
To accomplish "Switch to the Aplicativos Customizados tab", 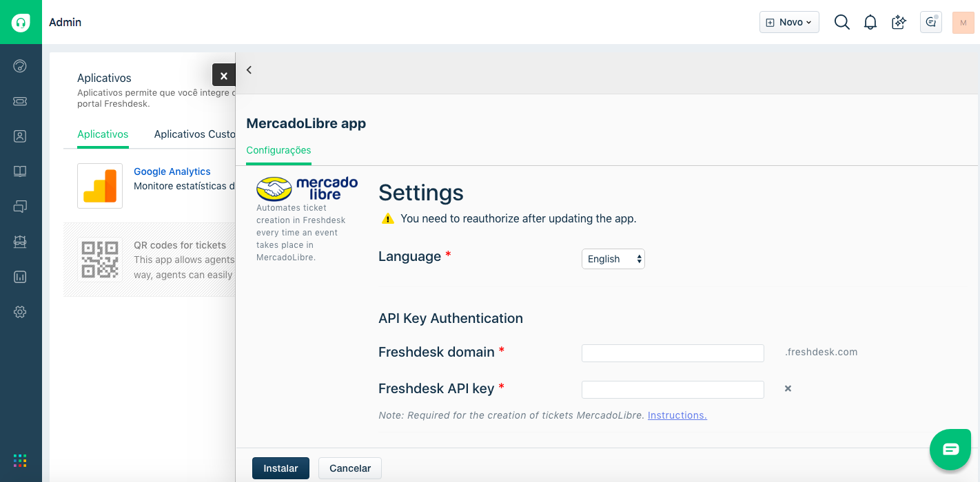I will click(x=195, y=134).
